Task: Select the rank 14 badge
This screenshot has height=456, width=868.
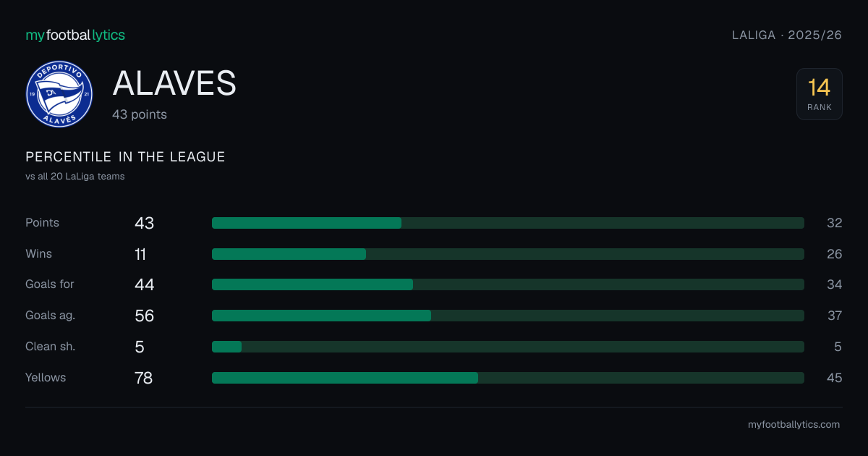Action: point(820,94)
